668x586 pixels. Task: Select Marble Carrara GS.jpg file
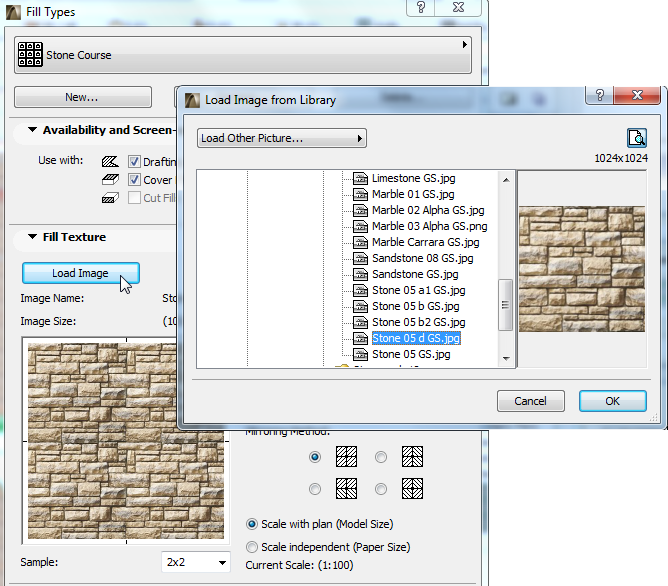[x=425, y=242]
